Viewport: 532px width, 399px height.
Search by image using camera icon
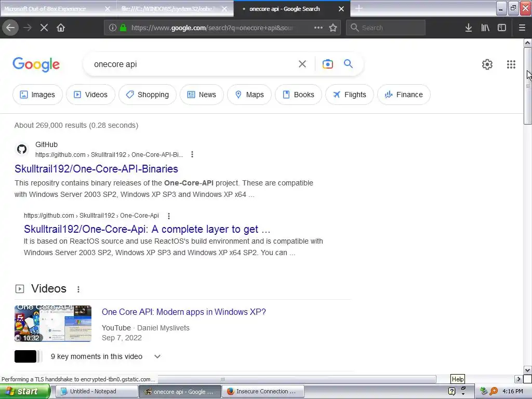point(327,64)
